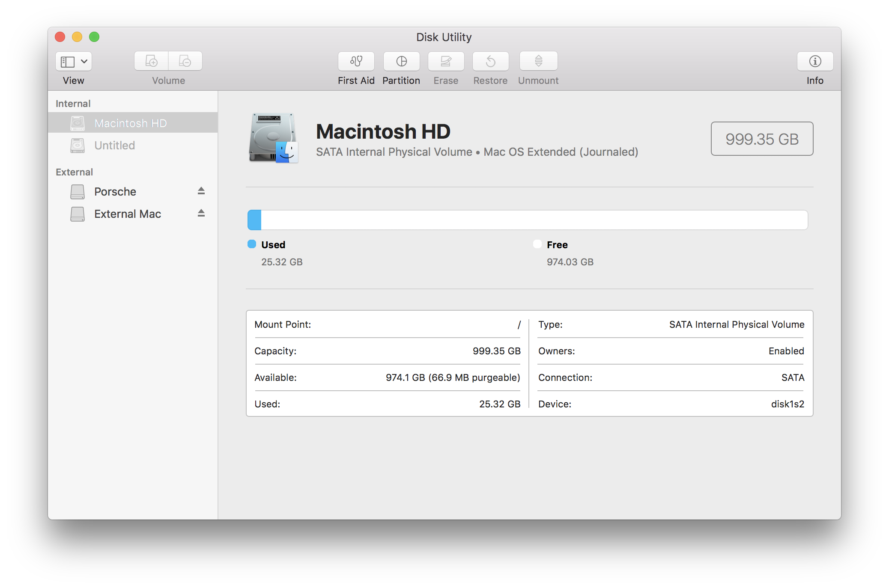The image size is (889, 588).
Task: Zoom the Disk Utility window
Action: [94, 37]
